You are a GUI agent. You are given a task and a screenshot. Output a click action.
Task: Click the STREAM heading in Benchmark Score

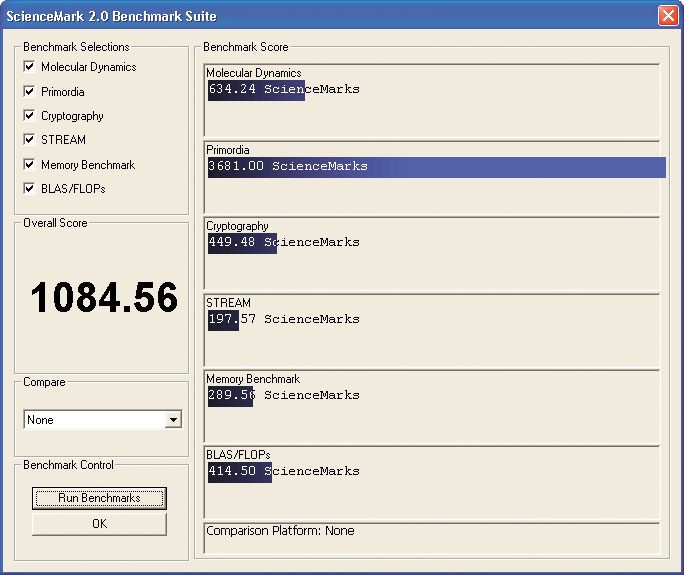[x=228, y=303]
